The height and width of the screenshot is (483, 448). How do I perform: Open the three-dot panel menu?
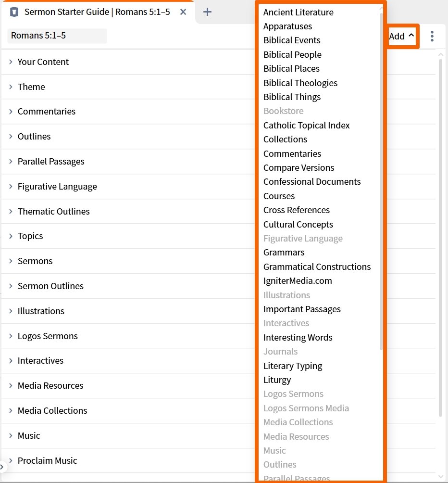[432, 36]
